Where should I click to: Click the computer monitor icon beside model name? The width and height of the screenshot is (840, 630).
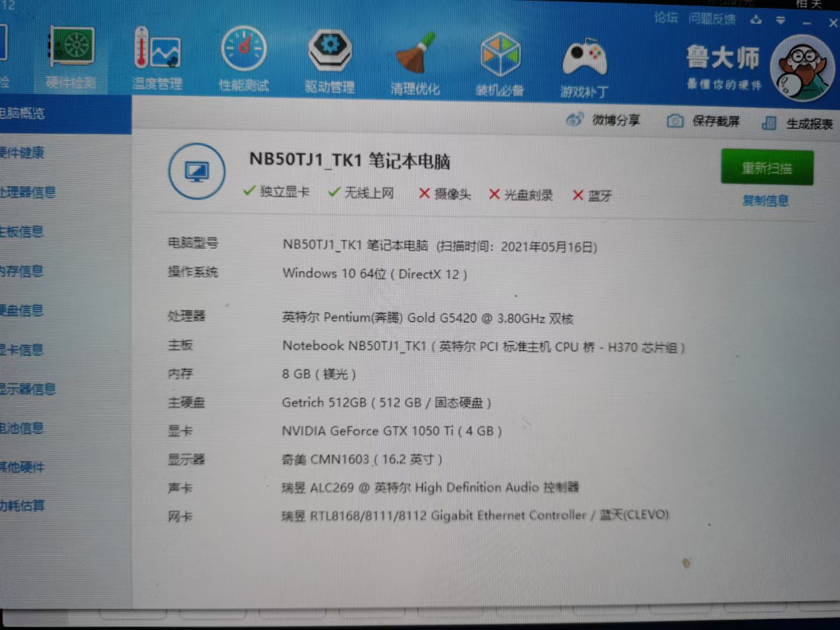pyautogui.click(x=197, y=171)
